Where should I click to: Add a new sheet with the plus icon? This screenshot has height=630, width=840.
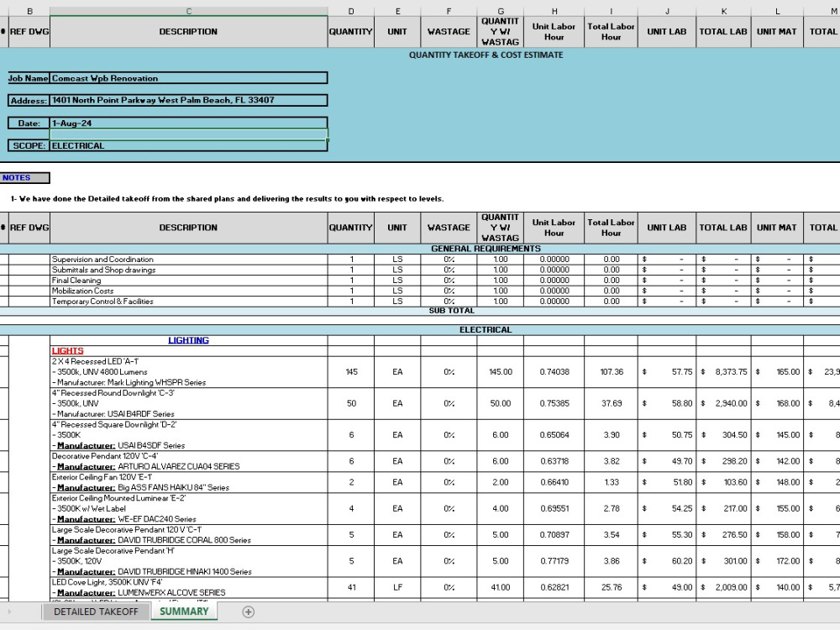[248, 612]
